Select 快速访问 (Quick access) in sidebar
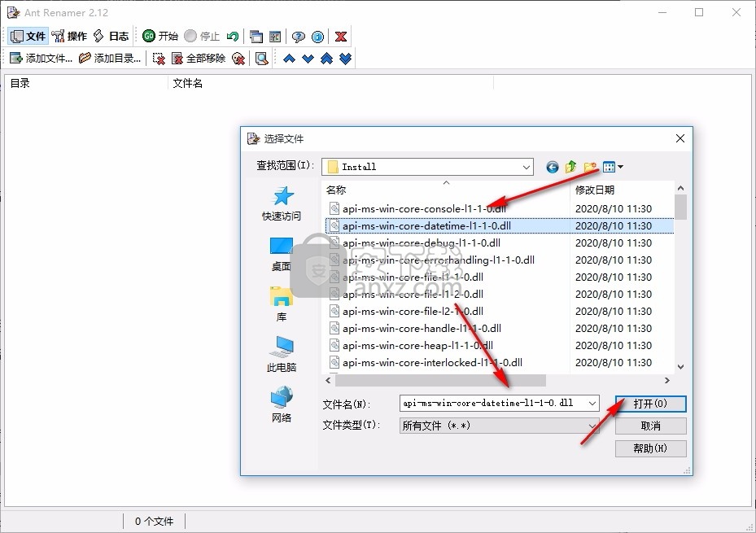This screenshot has height=533, width=756. (282, 203)
